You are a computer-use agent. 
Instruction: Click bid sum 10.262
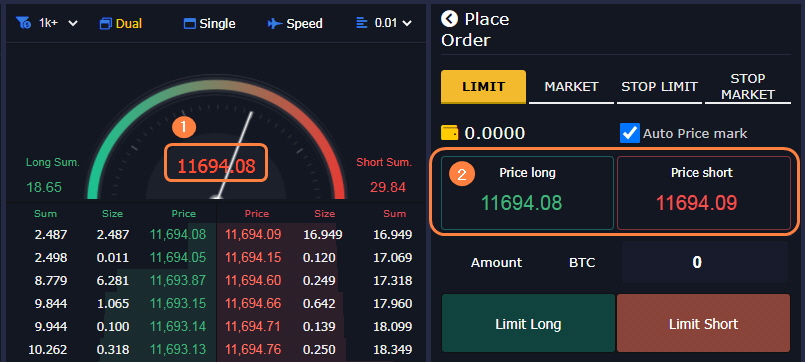[47, 350]
